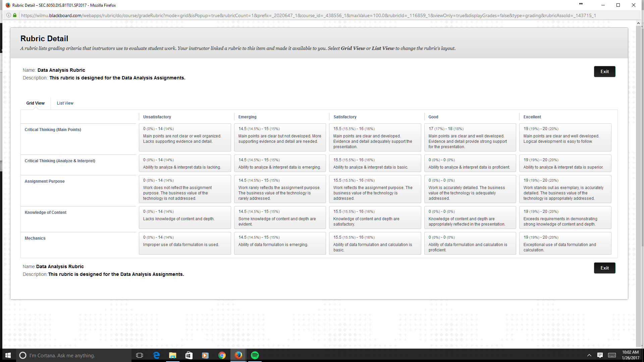Viewport: 644px width, 362px height.
Task: Launch Google Chrome from taskbar
Action: (x=222, y=355)
